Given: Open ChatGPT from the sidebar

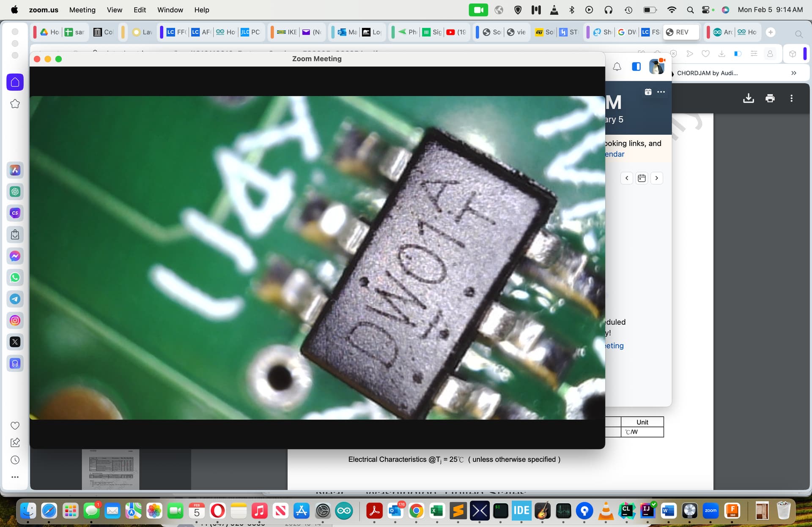Looking at the screenshot, I should coord(15,192).
